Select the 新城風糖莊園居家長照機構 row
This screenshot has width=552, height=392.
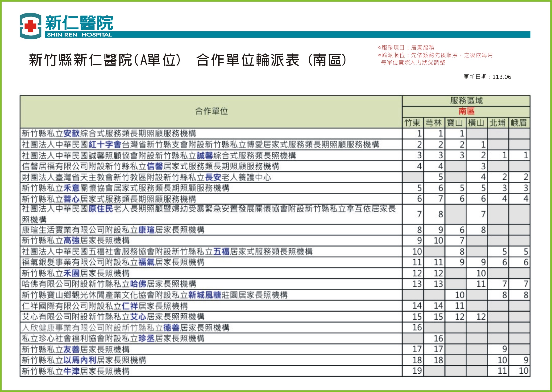[275, 295]
